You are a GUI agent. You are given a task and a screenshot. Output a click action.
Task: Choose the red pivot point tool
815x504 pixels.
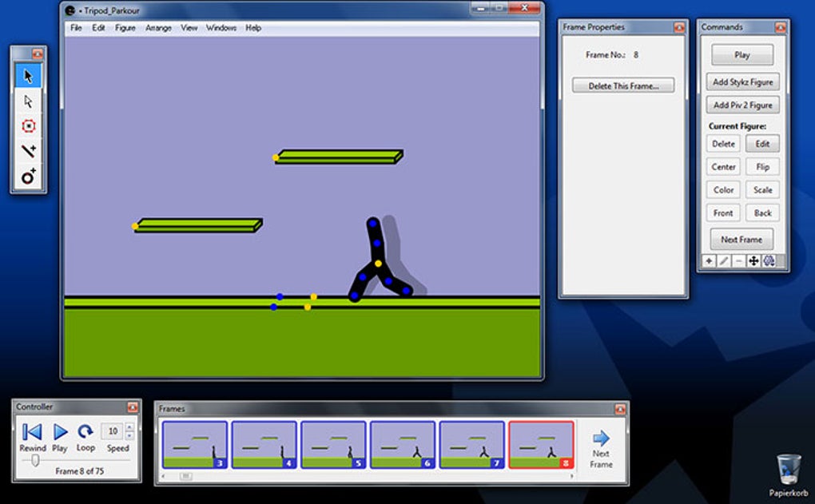[x=28, y=126]
